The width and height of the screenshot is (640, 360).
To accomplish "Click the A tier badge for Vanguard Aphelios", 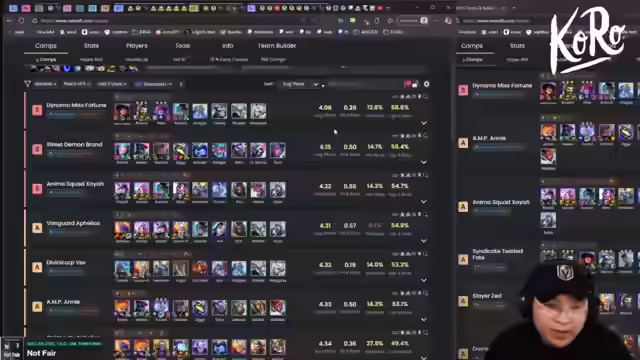I will point(37,228).
